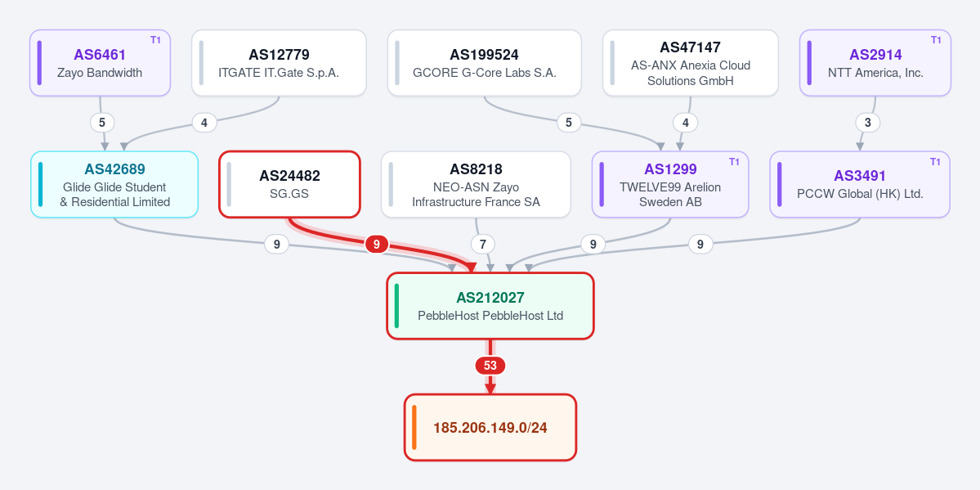980x490 pixels.
Task: Click the highlighted AS24482 SG.GS node
Action: pos(289,185)
